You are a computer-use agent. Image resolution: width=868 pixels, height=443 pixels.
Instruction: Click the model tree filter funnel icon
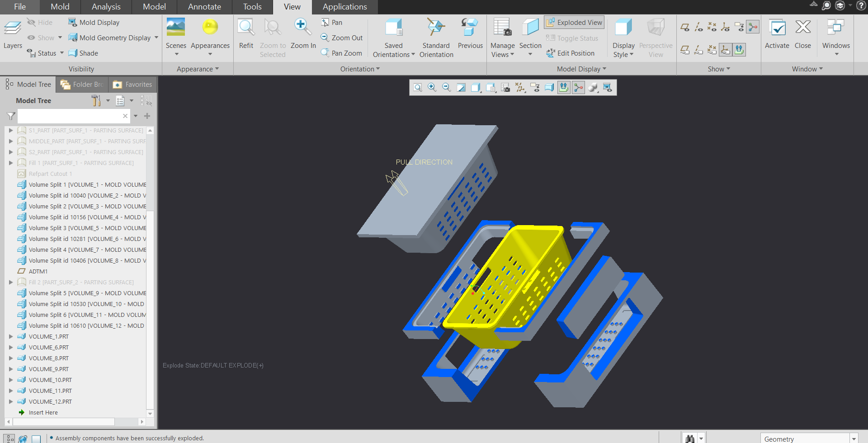point(11,116)
